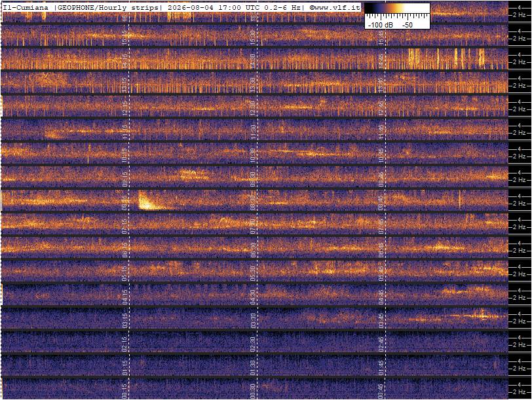The image size is (532, 400).
Task: Click the 06:30 time marker label
Action: 253,250
